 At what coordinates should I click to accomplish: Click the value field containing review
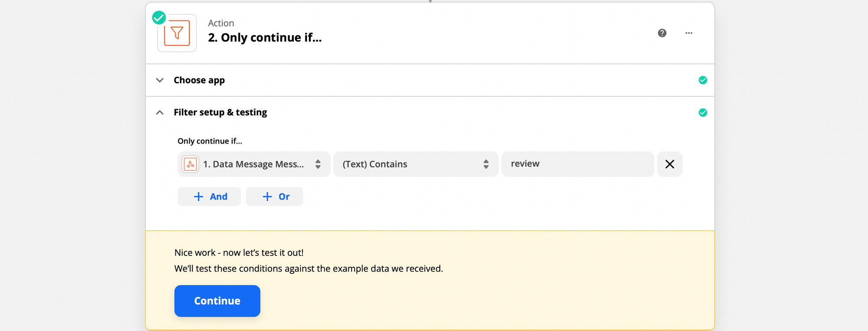coord(578,164)
